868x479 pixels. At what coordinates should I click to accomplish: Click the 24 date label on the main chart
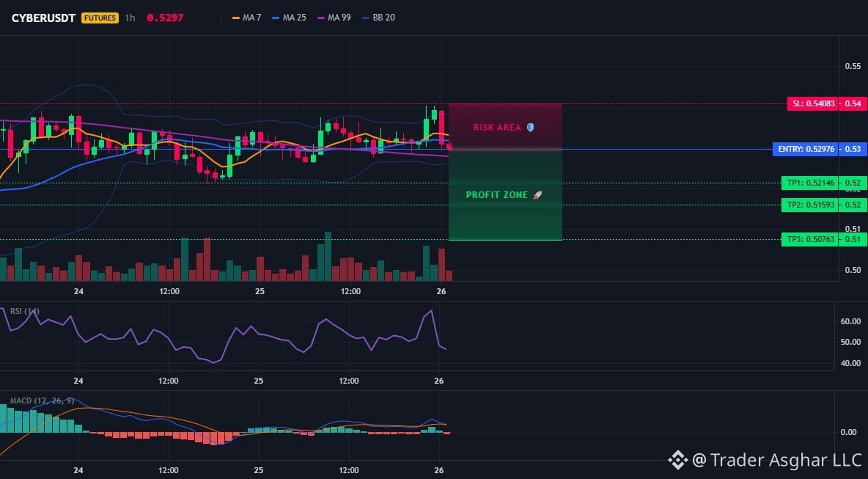(x=78, y=291)
